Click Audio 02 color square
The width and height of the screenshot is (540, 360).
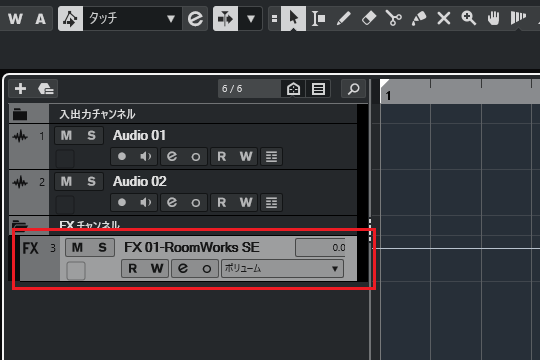[65, 204]
